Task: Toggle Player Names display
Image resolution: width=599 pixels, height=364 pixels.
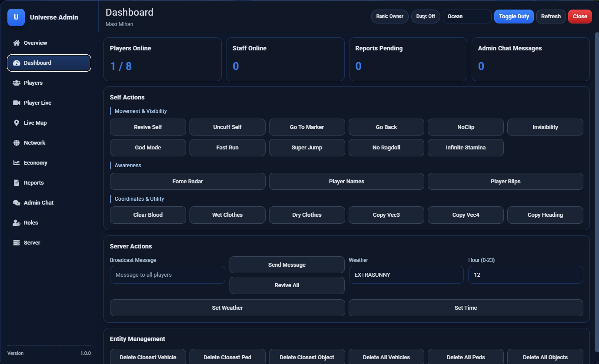Action: click(x=346, y=182)
